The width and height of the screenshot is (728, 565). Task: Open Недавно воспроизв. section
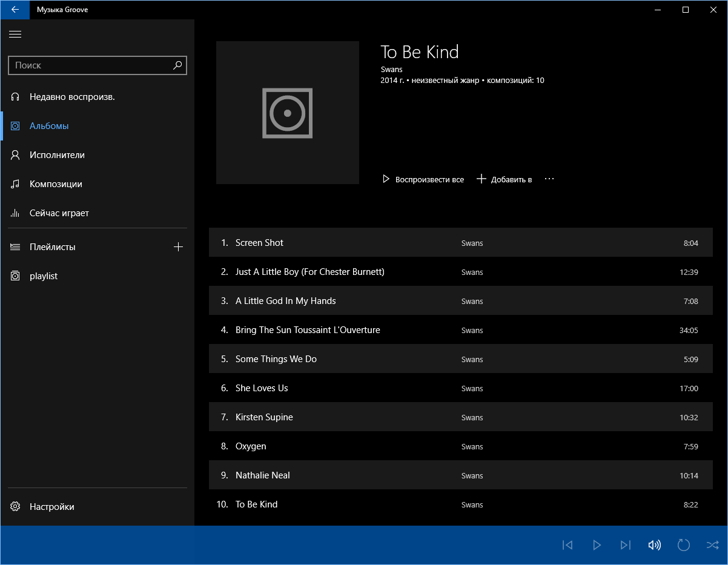coord(98,97)
